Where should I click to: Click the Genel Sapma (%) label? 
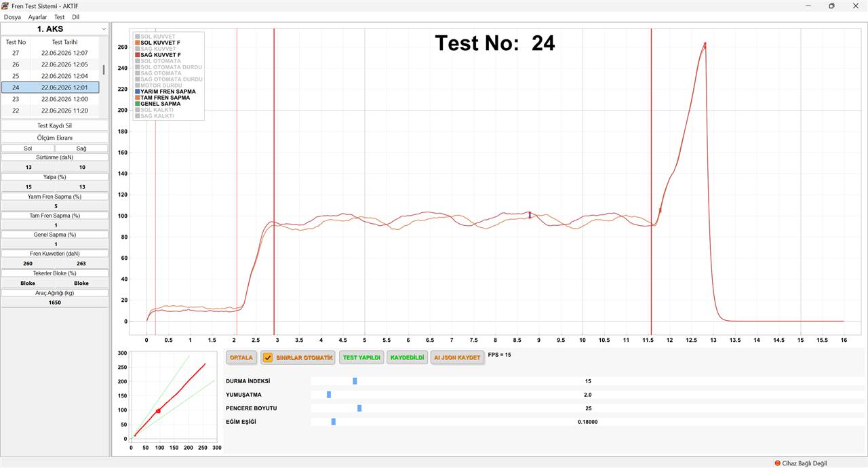54,234
